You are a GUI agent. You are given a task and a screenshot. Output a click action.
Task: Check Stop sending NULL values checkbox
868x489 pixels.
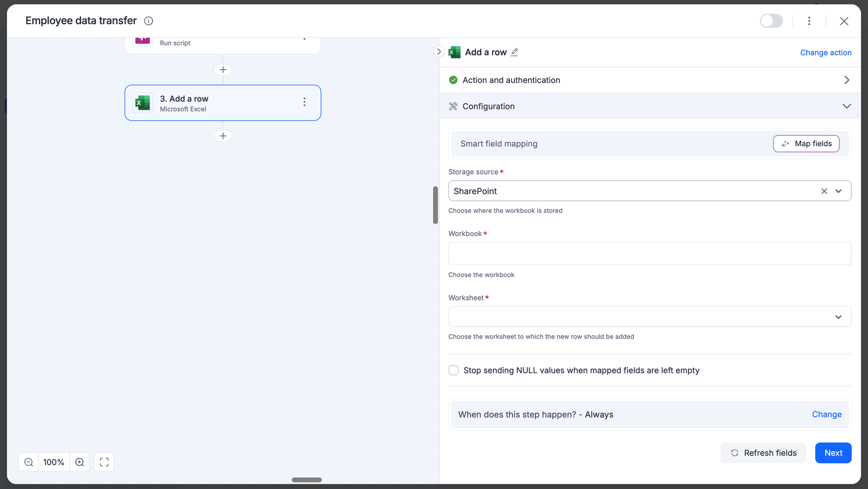454,370
